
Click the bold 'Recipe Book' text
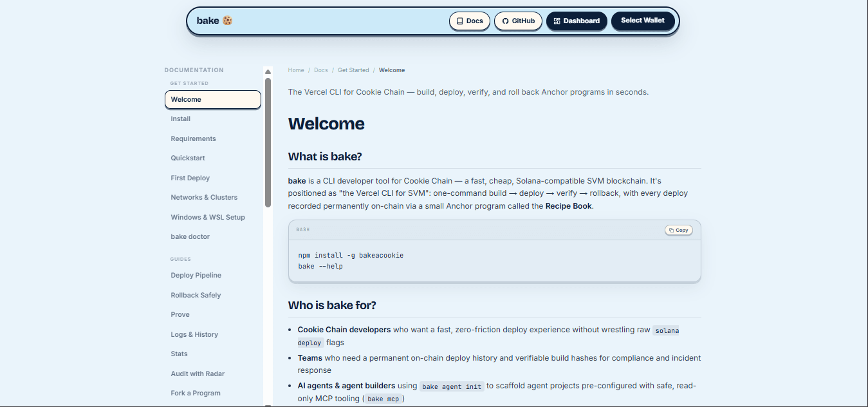(x=568, y=207)
